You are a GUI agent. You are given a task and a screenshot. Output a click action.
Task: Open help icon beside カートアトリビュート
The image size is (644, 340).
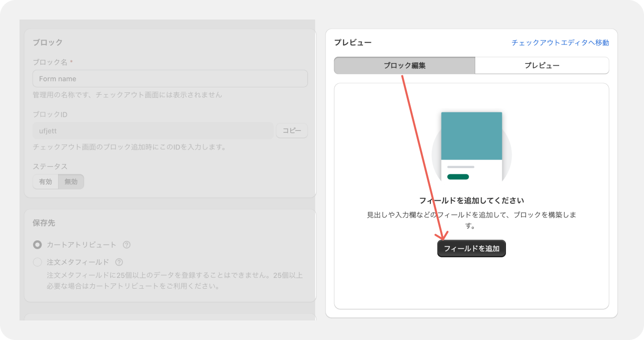(x=127, y=245)
